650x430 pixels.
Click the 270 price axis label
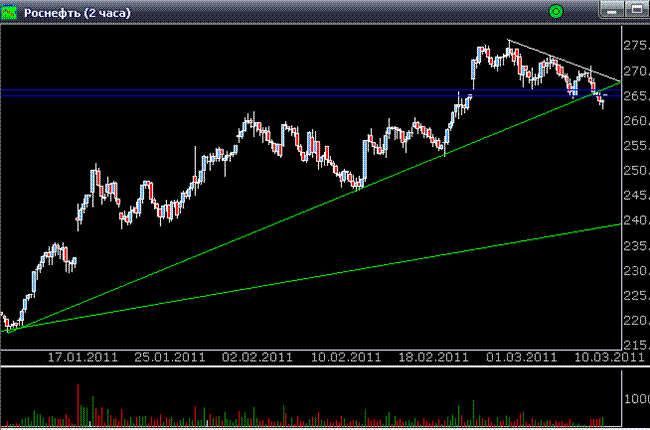[636, 71]
